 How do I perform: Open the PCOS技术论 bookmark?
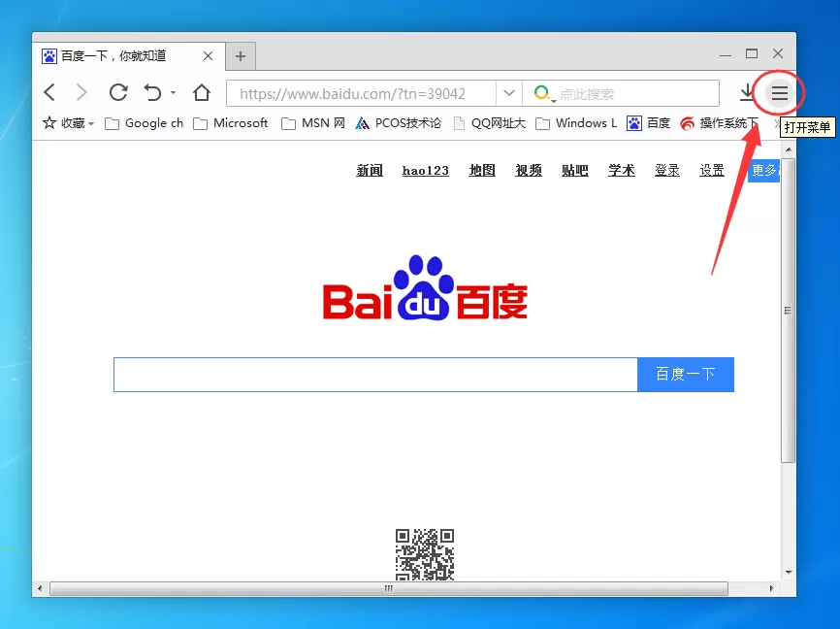click(398, 123)
